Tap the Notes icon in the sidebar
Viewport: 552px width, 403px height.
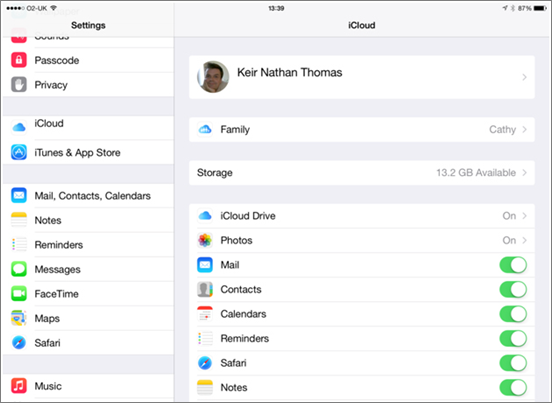19,220
